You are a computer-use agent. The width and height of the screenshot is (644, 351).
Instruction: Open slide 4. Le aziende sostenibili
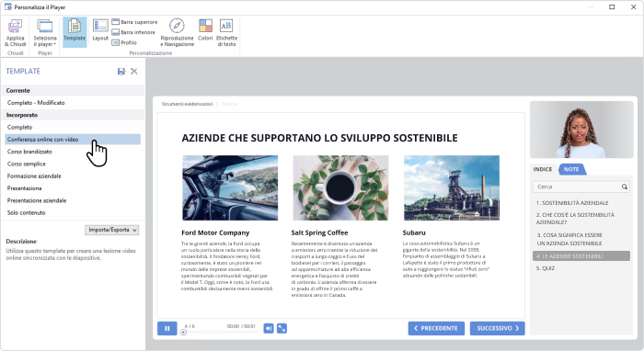(581, 256)
